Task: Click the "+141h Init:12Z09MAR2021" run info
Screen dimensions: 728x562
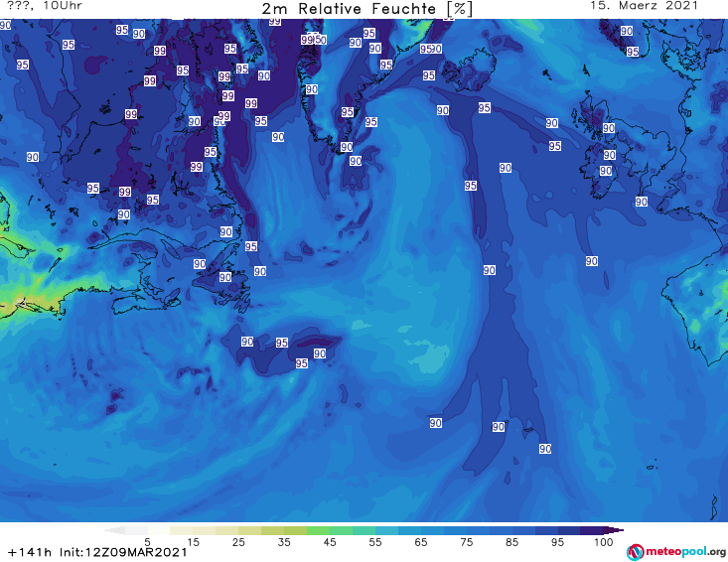Action: pyautogui.click(x=97, y=552)
